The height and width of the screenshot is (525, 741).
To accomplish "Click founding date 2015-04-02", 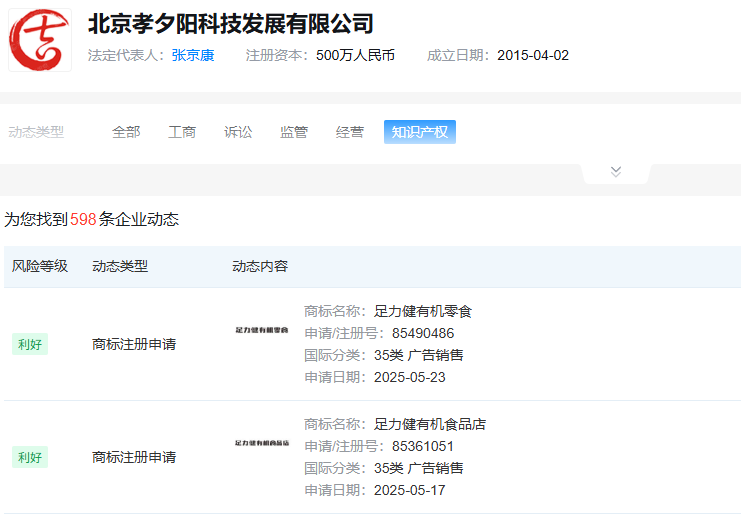I will [x=533, y=55].
